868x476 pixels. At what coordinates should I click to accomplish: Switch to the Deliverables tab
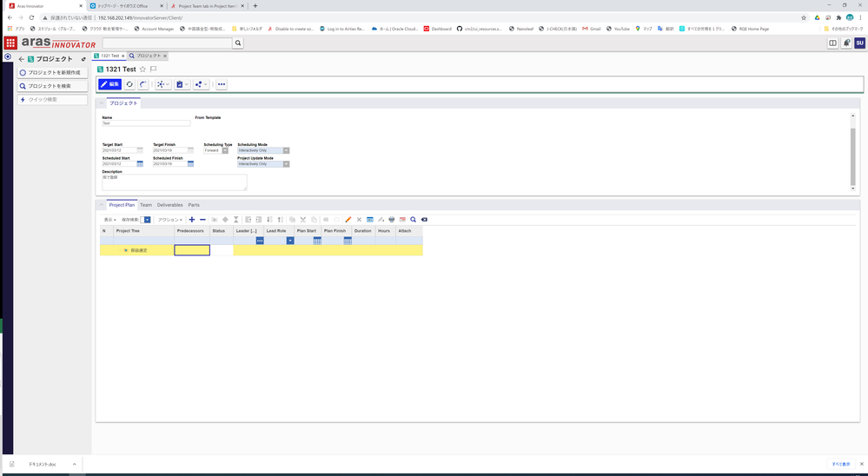tap(169, 205)
